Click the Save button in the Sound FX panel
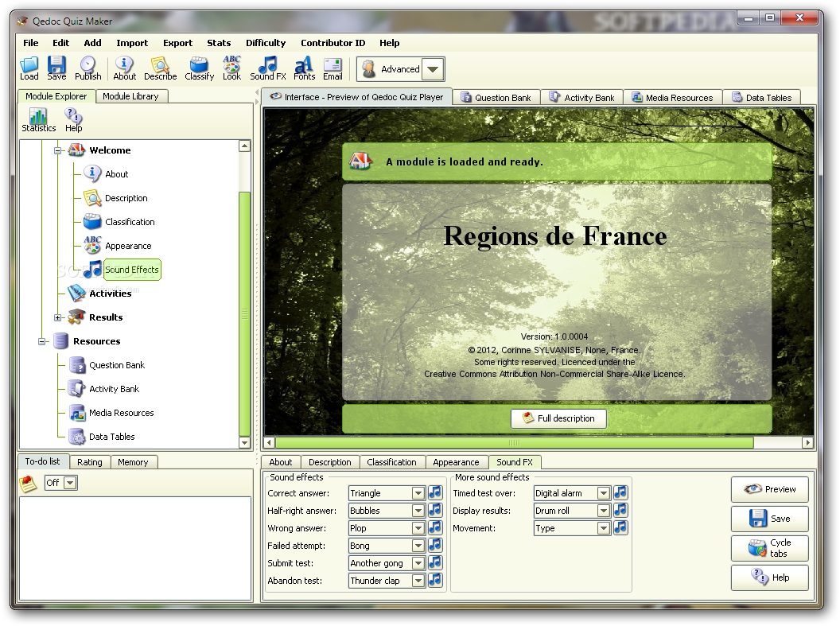 (770, 519)
